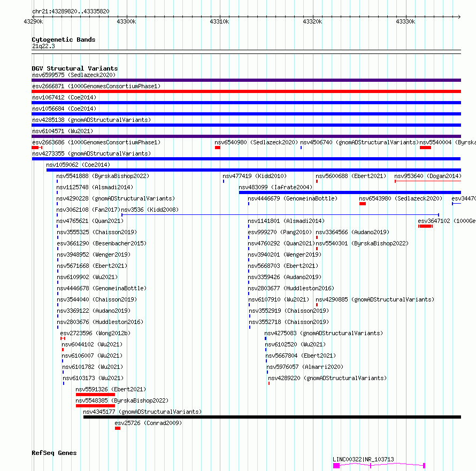The image size is (476, 471).
Task: Click nsv4446678 (GenomeinaBottle) label
Action: click(x=102, y=288)
